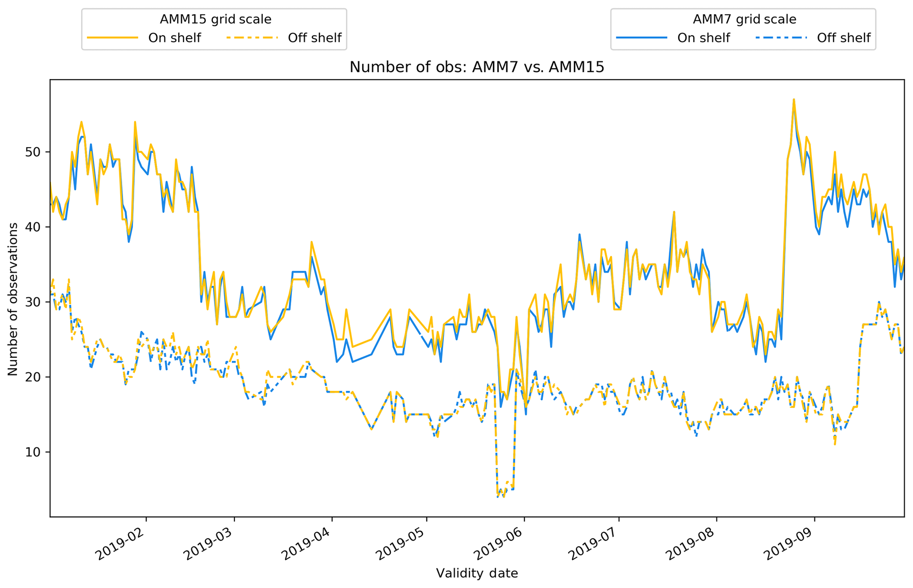Screen dimensions: 913x588
Task: Click the AMM7 grid scale legend title
Action: pos(744,19)
